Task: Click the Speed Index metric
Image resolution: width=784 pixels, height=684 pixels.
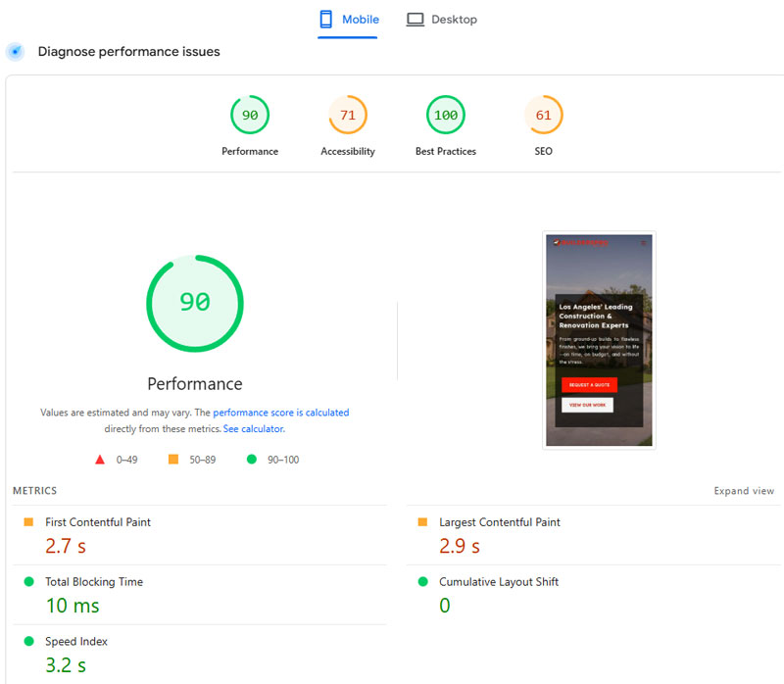Action: 76,642
